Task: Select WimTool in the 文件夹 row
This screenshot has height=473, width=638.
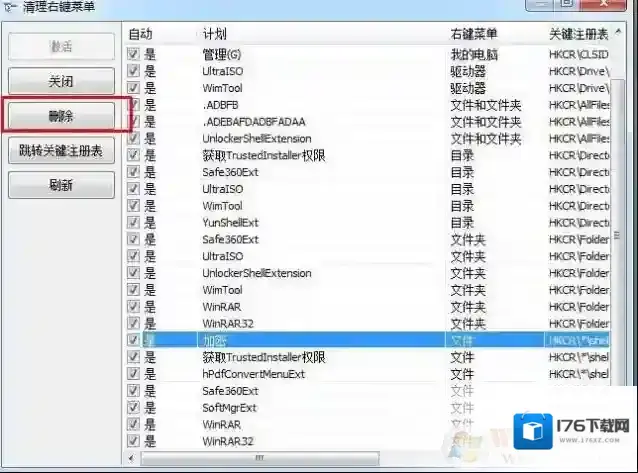Action: pos(222,290)
